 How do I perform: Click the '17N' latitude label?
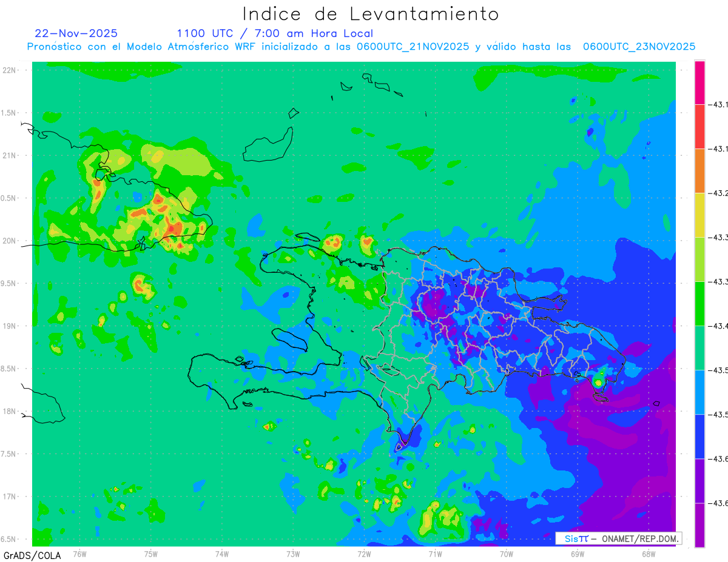pos(10,497)
